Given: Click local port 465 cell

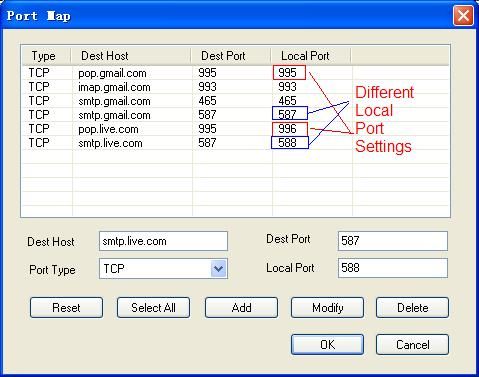Looking at the screenshot, I should (x=287, y=101).
